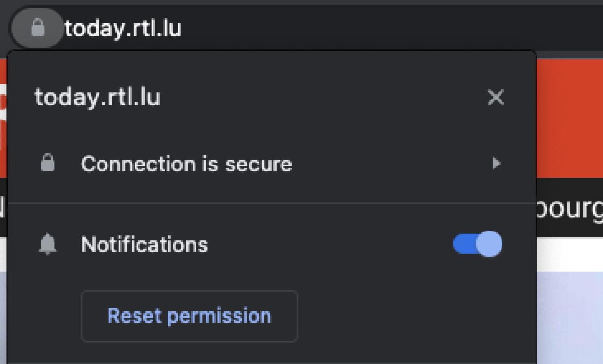603x364 pixels.
Task: Close the site information popup
Action: 495,98
